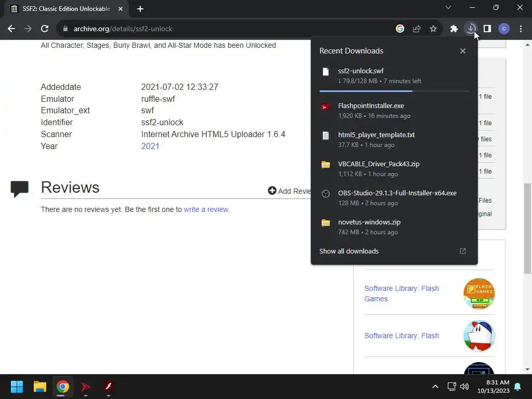
Task: Click ssf2-unlock.swf file icon
Action: pos(326,72)
